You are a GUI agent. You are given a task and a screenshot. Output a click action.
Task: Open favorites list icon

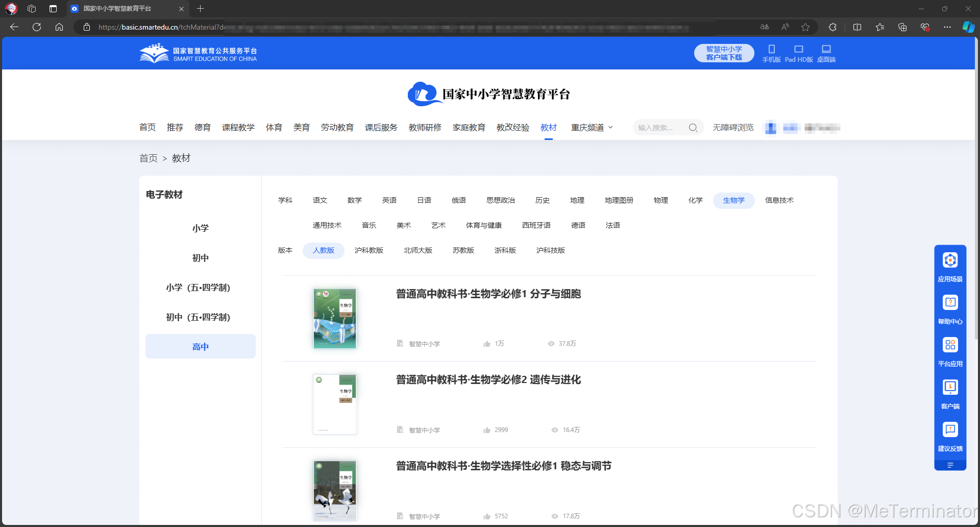click(x=880, y=27)
